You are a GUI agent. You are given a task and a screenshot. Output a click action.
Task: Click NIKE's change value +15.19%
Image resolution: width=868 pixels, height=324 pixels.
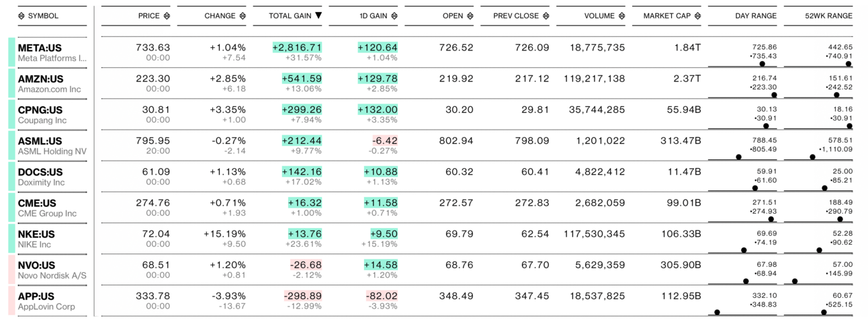(x=225, y=234)
